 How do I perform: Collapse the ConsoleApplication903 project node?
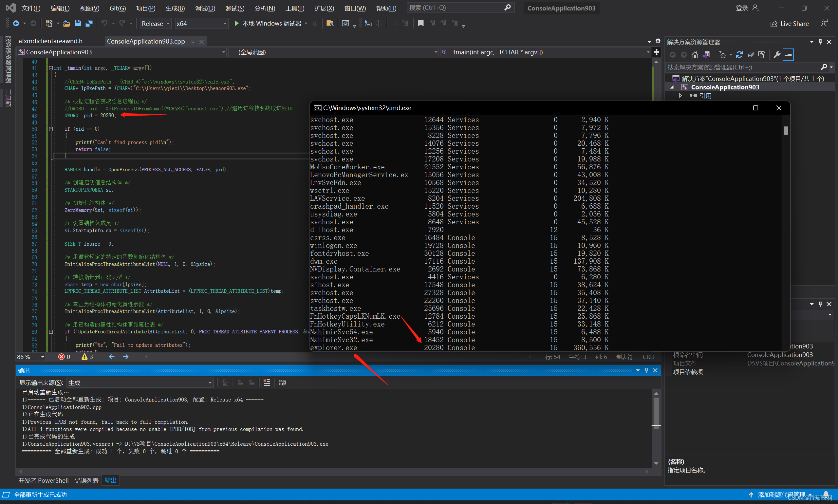click(x=672, y=87)
